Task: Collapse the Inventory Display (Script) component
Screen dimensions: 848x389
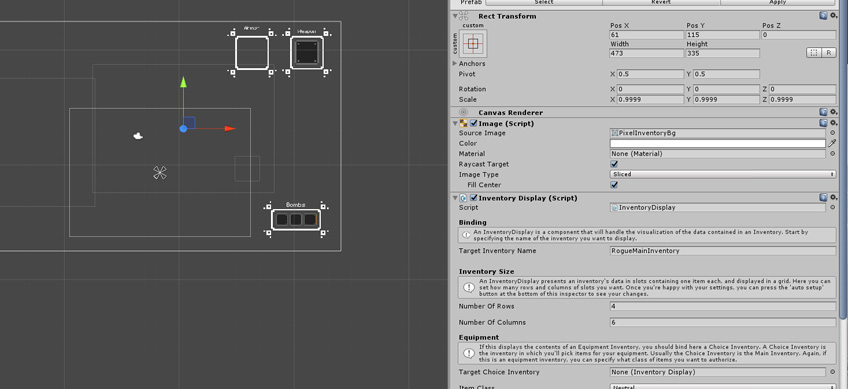Action: (x=455, y=198)
